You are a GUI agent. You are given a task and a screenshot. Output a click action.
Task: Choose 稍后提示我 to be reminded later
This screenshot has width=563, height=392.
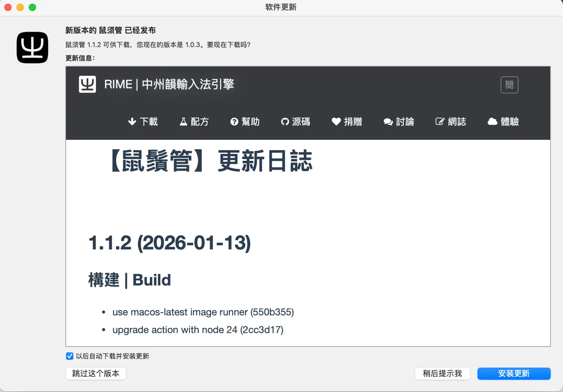point(442,374)
